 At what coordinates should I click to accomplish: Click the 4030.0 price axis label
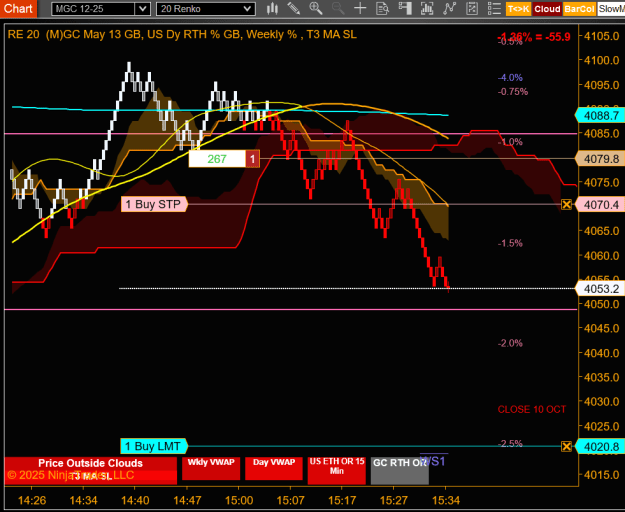click(601, 402)
